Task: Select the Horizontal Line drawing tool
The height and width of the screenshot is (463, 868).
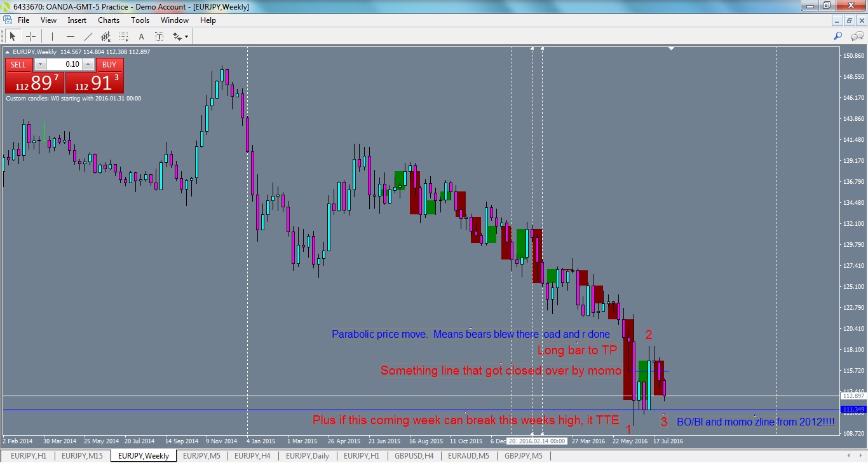Action: pos(71,36)
